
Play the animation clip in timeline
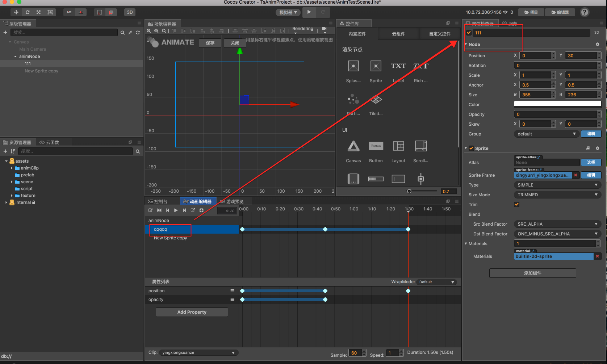click(176, 210)
